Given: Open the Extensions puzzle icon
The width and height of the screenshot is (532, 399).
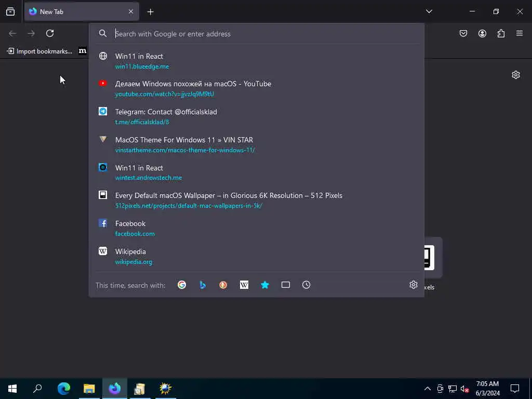Looking at the screenshot, I should pyautogui.click(x=501, y=33).
